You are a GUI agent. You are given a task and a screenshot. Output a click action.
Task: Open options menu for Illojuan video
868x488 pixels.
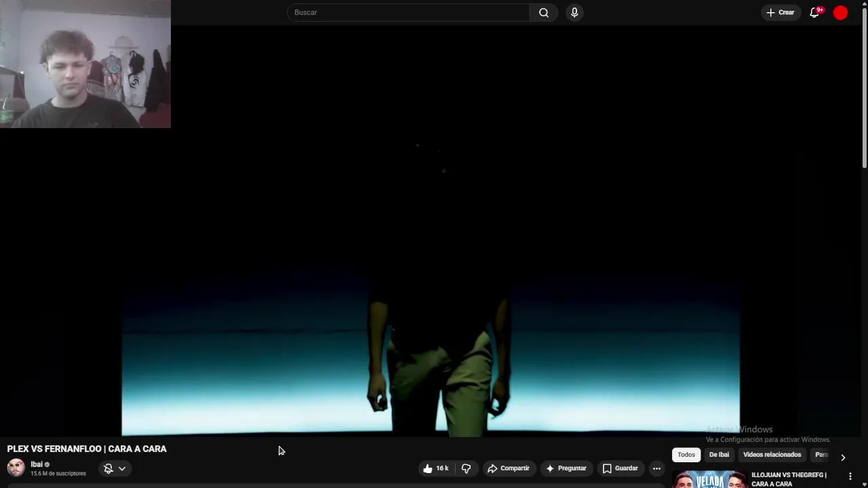850,476
